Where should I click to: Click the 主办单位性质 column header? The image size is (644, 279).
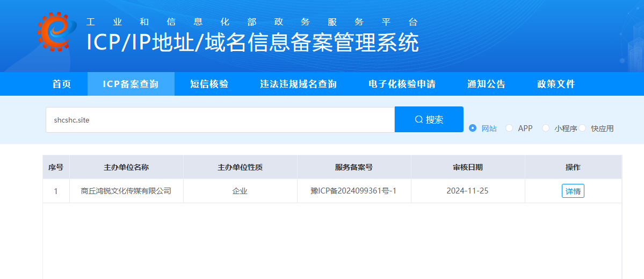tap(240, 167)
